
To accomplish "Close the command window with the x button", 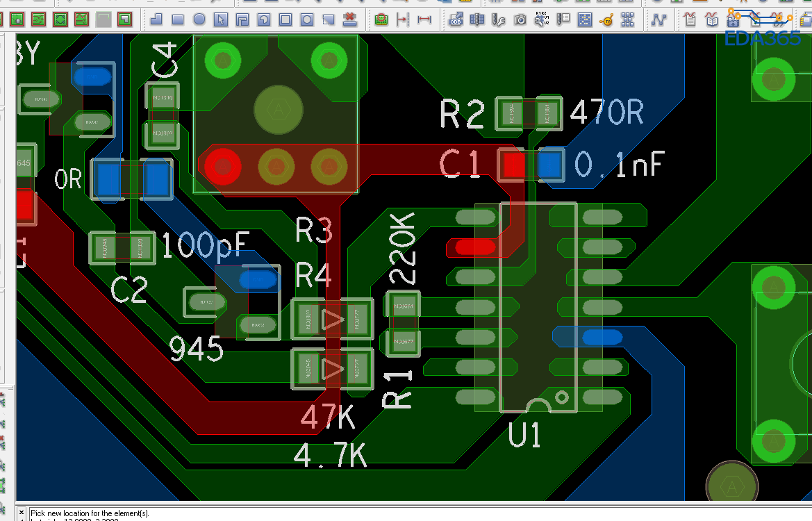I will pyautogui.click(x=22, y=513).
